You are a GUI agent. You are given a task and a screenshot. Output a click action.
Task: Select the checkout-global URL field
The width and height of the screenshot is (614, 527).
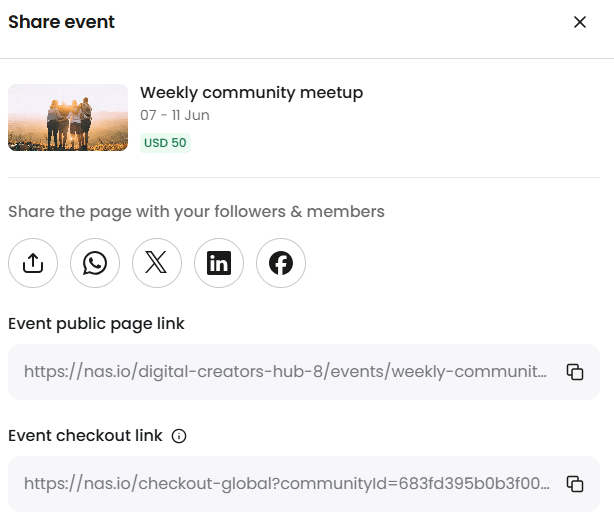point(285,484)
